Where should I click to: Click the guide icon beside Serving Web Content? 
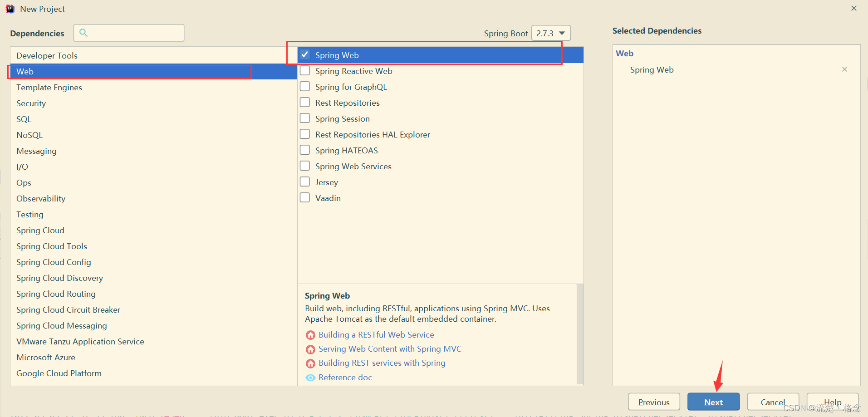(x=310, y=349)
